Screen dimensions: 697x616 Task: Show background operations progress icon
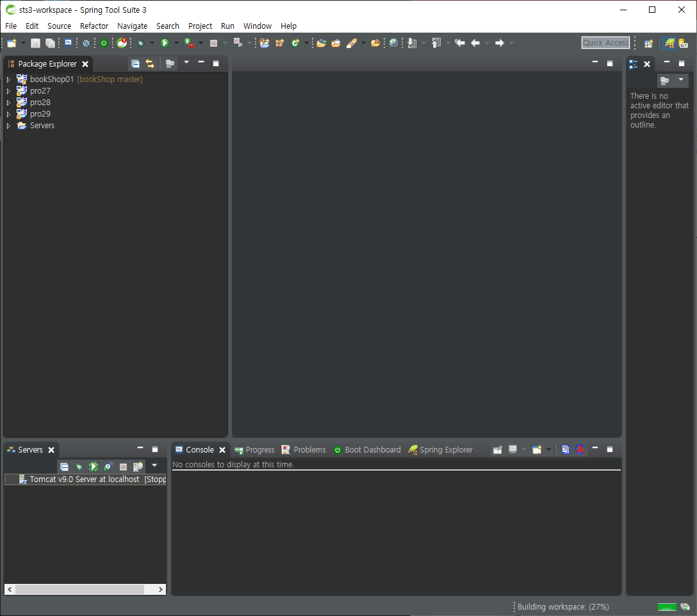coord(685,607)
